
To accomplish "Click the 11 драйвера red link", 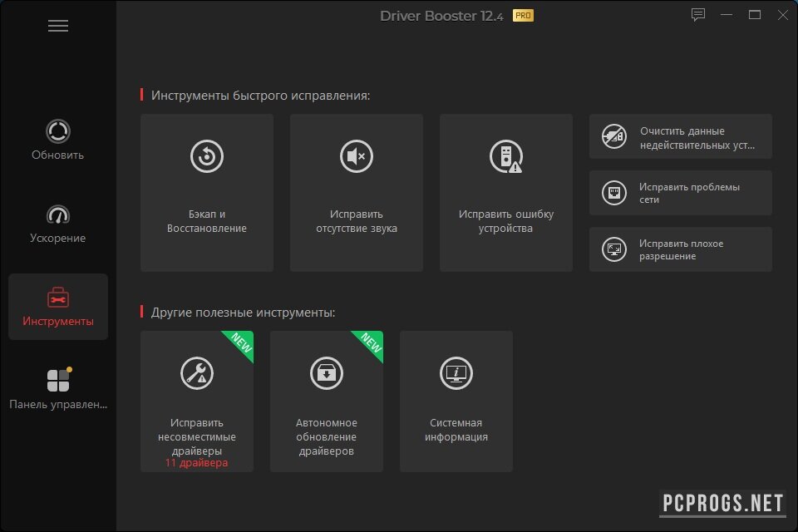I will (x=197, y=463).
